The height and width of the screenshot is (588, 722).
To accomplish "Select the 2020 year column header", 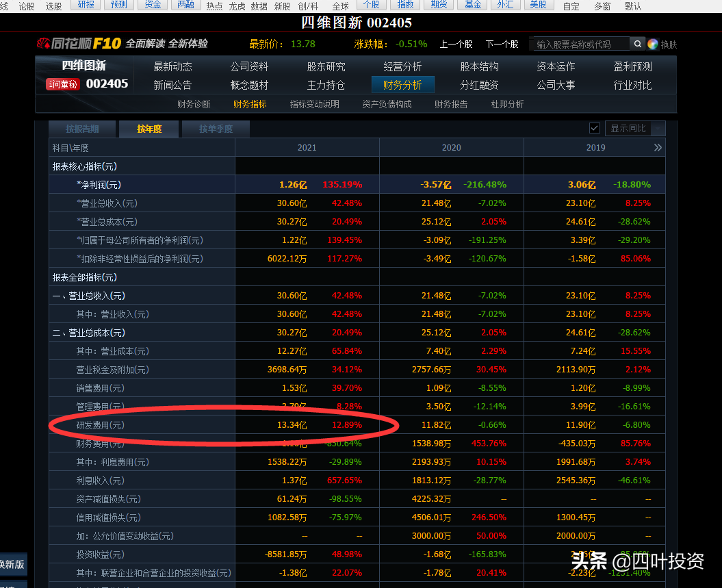I will [x=451, y=147].
